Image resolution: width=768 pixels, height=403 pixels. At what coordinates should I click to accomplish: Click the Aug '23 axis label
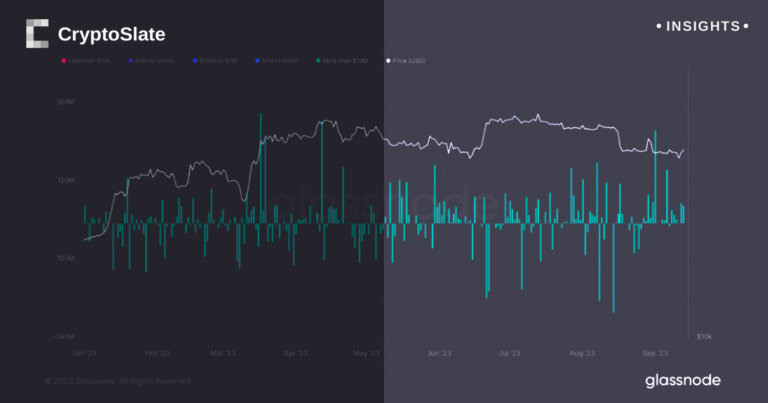coord(582,353)
